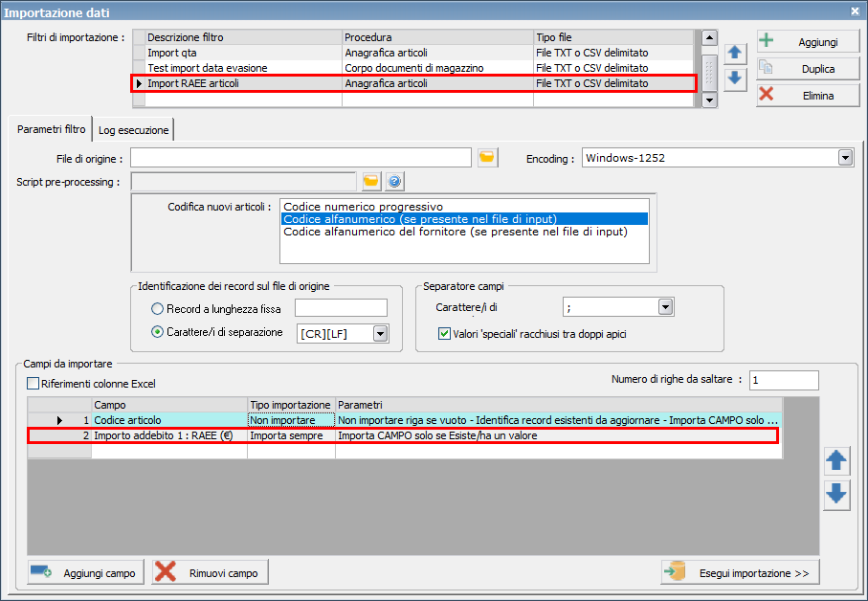Viewport: 868px width, 601px height.
Task: Click Aggiungi campo button
Action: pos(85,572)
